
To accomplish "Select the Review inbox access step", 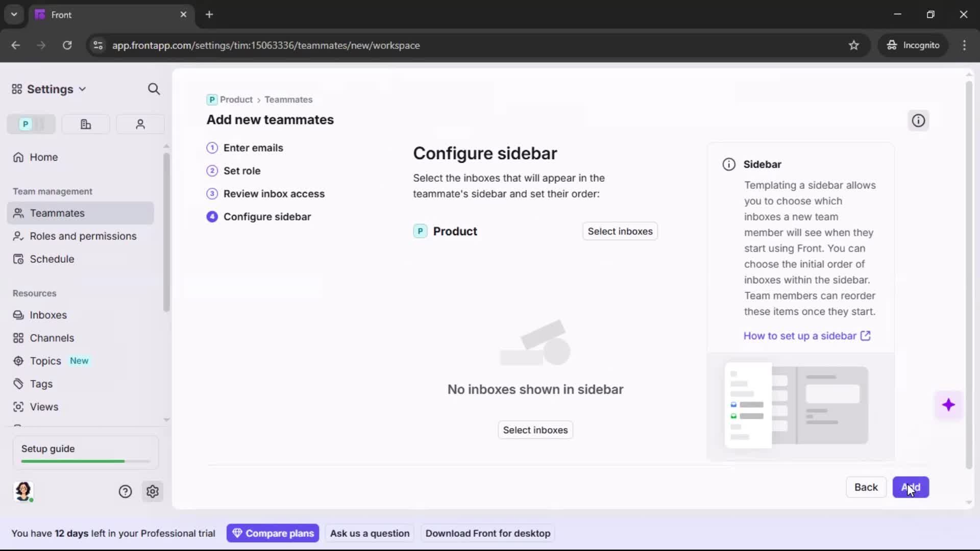I will (275, 194).
